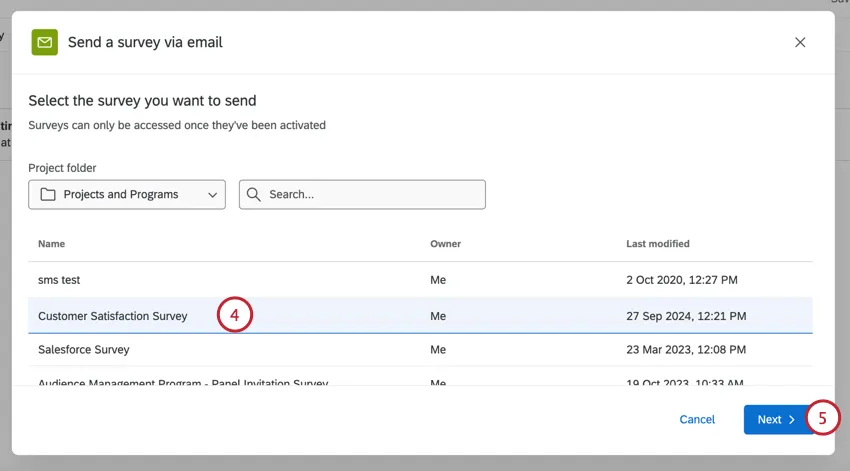This screenshot has width=850, height=471.
Task: Pick the Salesforce Survey from list
Action: pos(84,350)
